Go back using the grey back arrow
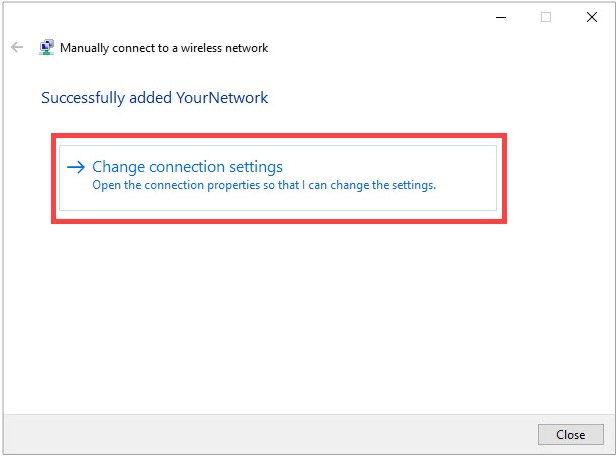 pos(17,48)
